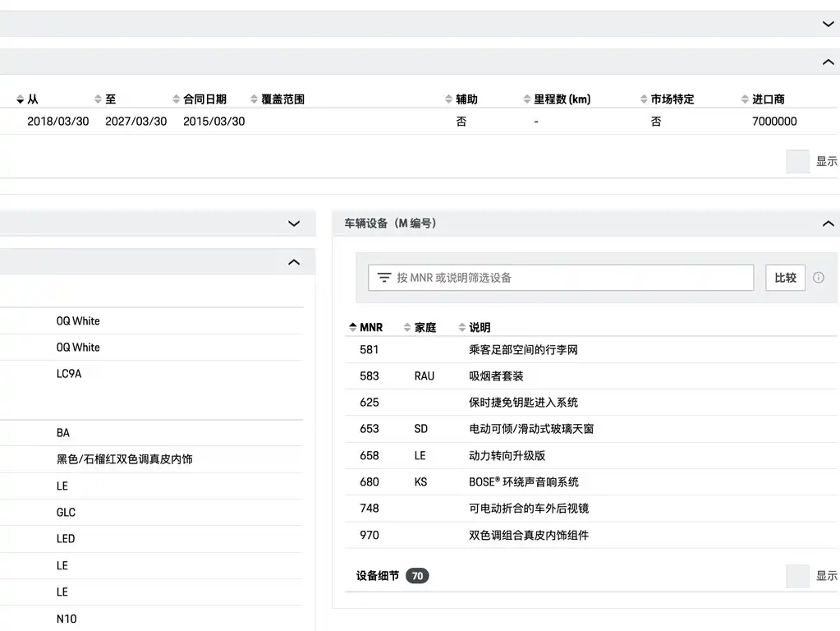Toggle 显示 checkbox for 设备细节
Image resolution: width=840 pixels, height=631 pixels.
[x=797, y=576]
